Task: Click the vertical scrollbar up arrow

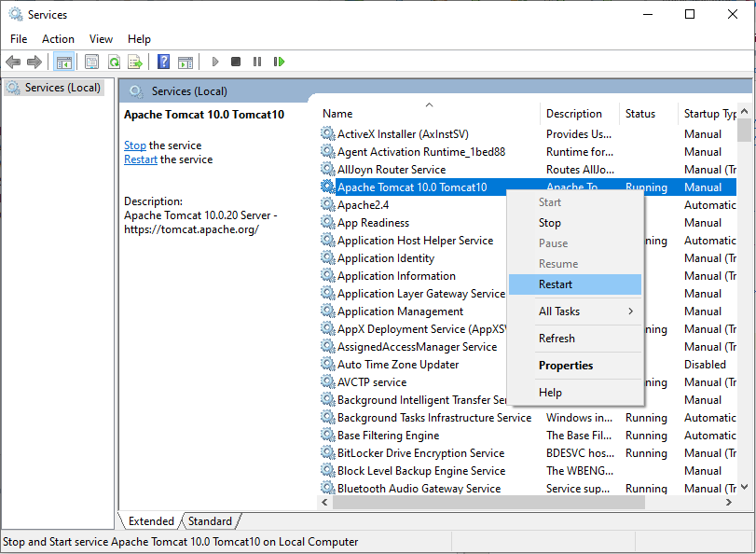Action: (x=744, y=112)
